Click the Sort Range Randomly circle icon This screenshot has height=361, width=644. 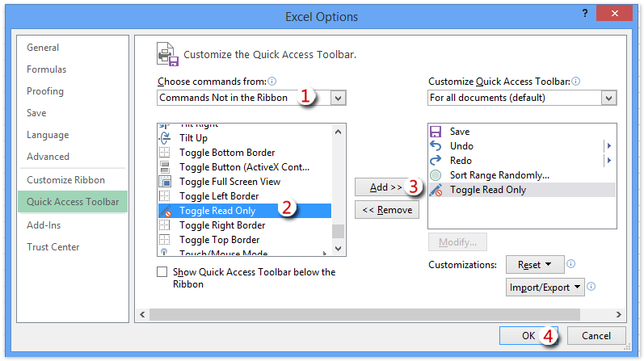point(436,175)
